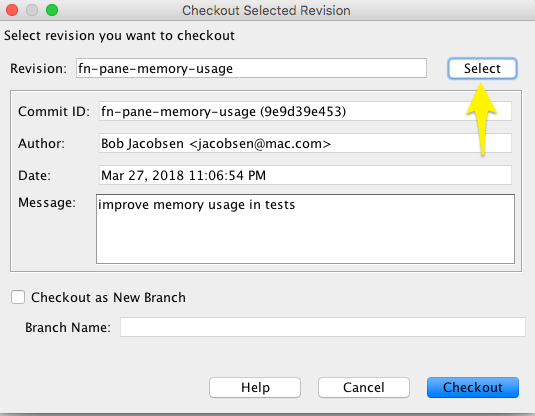Click the Date field showing Mar 27, 2018
This screenshot has width=535, height=416.
tap(305, 175)
